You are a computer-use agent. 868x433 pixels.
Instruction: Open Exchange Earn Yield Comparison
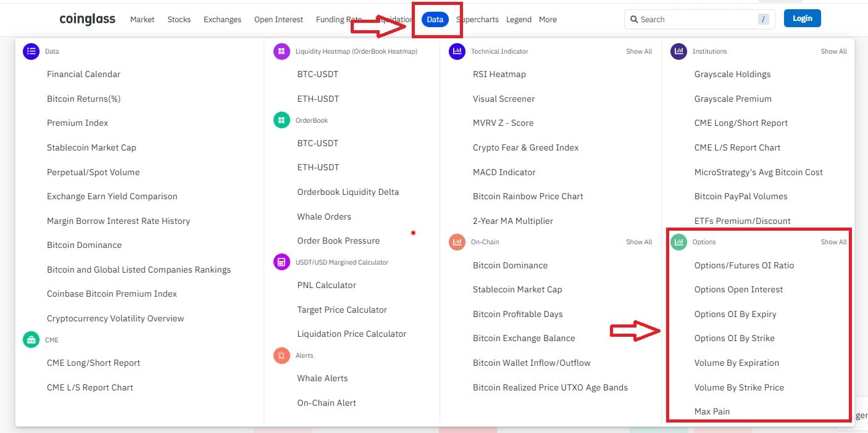[x=112, y=196]
